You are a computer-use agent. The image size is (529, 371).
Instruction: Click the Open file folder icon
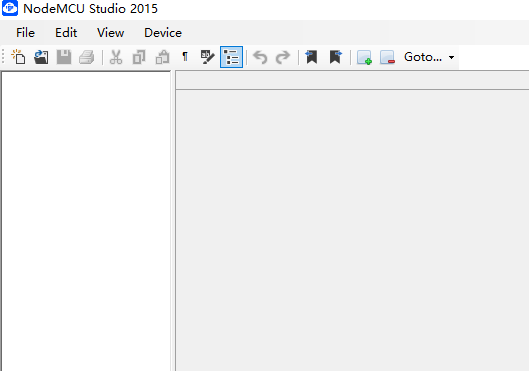click(41, 57)
